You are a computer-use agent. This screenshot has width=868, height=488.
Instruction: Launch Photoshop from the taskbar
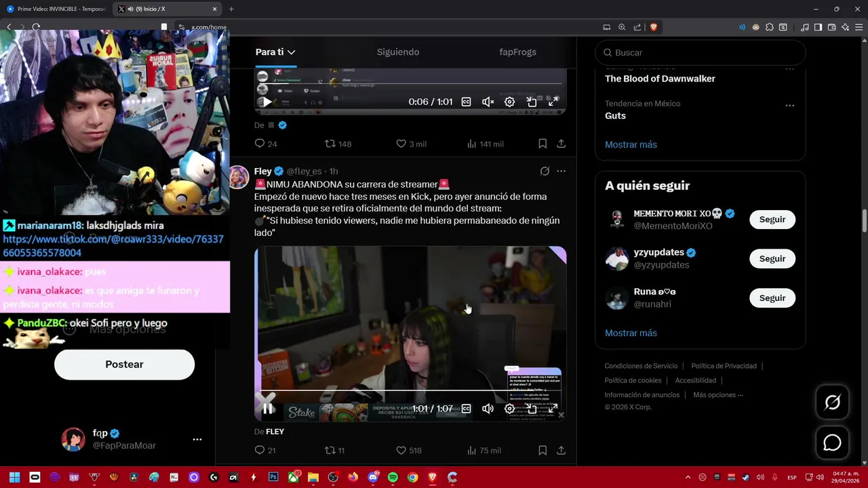point(273,477)
